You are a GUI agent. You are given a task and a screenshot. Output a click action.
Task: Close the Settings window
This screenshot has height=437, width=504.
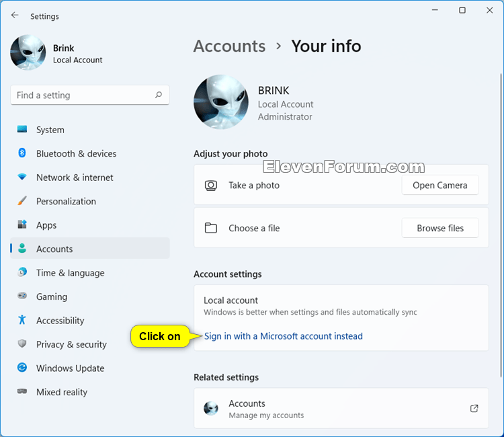(489, 10)
